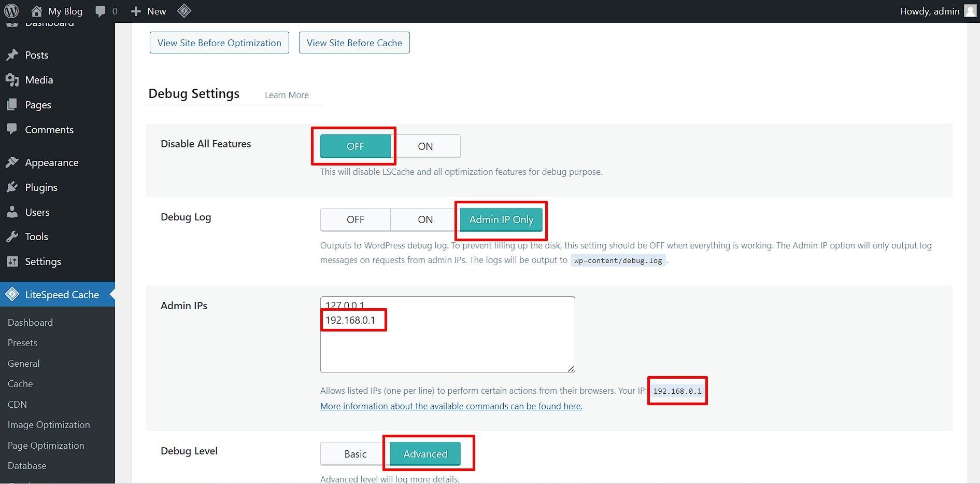The width and height of the screenshot is (980, 484).
Task: Click the Posts pushpin icon
Action: pos(12,55)
